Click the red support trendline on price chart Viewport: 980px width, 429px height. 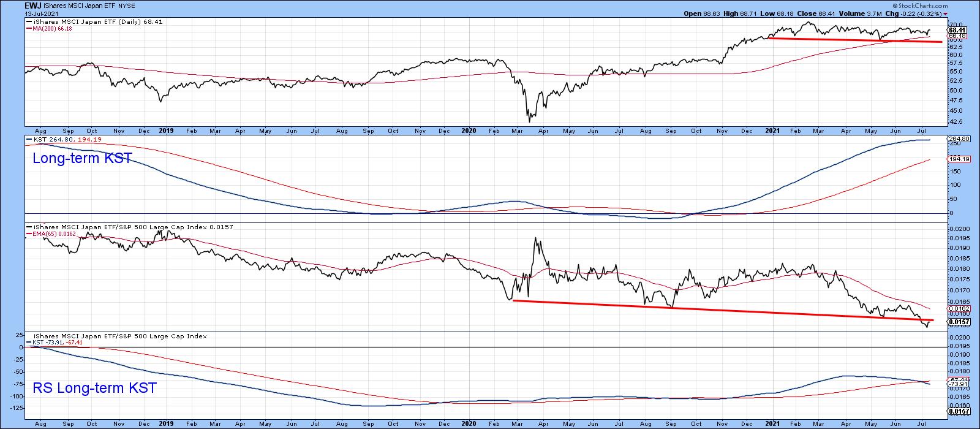click(858, 40)
